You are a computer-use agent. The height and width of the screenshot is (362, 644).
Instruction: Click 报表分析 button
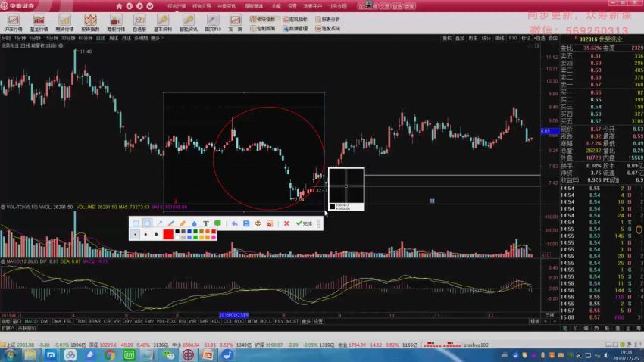click(328, 19)
